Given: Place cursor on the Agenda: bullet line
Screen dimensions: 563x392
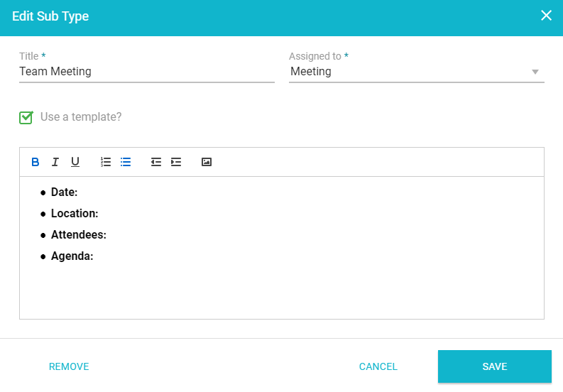Looking at the screenshot, I should point(72,256).
